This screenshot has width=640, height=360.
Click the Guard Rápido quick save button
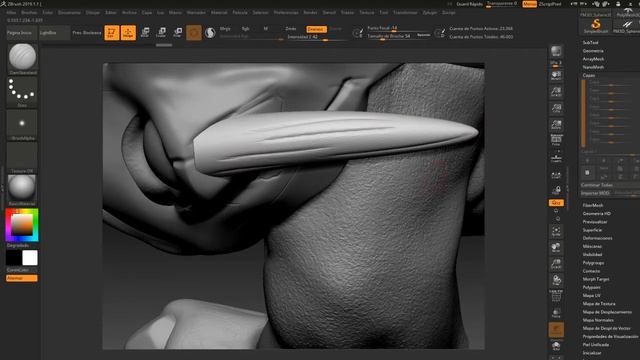[x=469, y=4]
